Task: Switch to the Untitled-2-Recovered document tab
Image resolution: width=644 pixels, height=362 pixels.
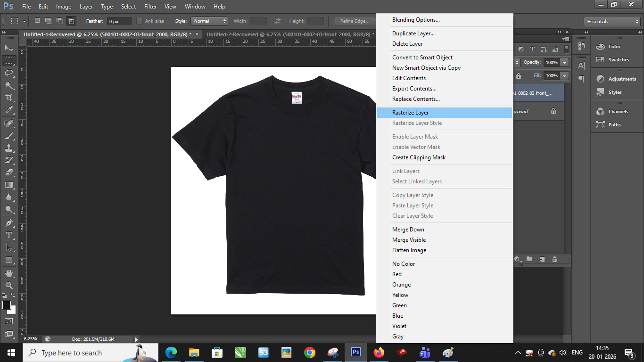Action: 288,34
